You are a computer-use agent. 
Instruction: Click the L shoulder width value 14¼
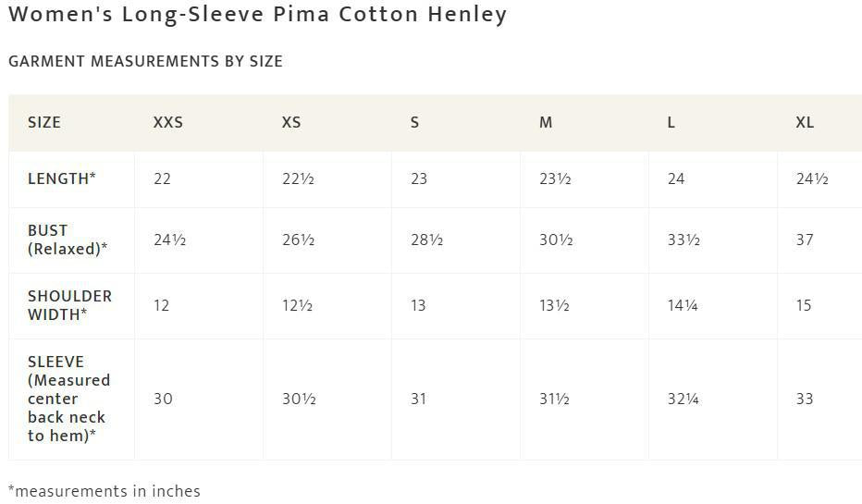[x=683, y=305]
